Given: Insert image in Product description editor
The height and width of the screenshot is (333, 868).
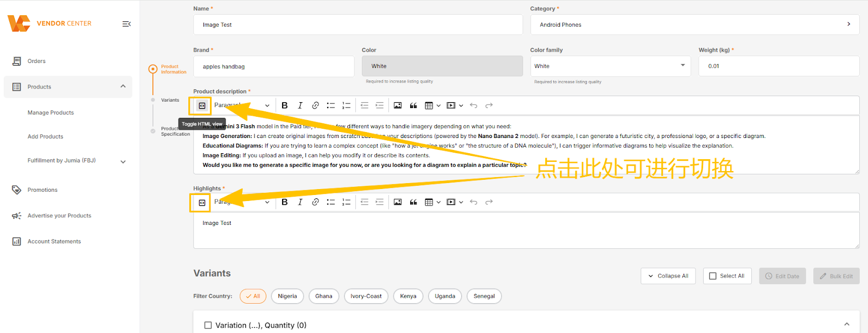Looking at the screenshot, I should pyautogui.click(x=398, y=105).
